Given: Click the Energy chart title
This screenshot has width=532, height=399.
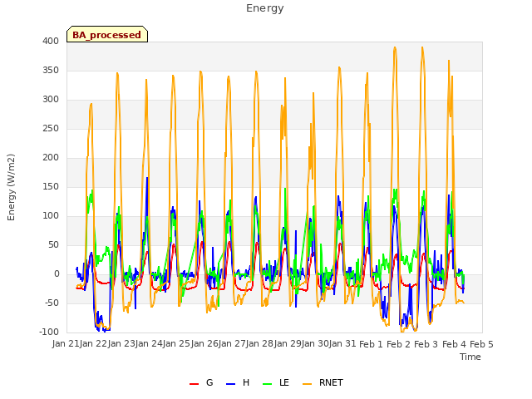Looking at the screenshot, I should (x=265, y=8).
